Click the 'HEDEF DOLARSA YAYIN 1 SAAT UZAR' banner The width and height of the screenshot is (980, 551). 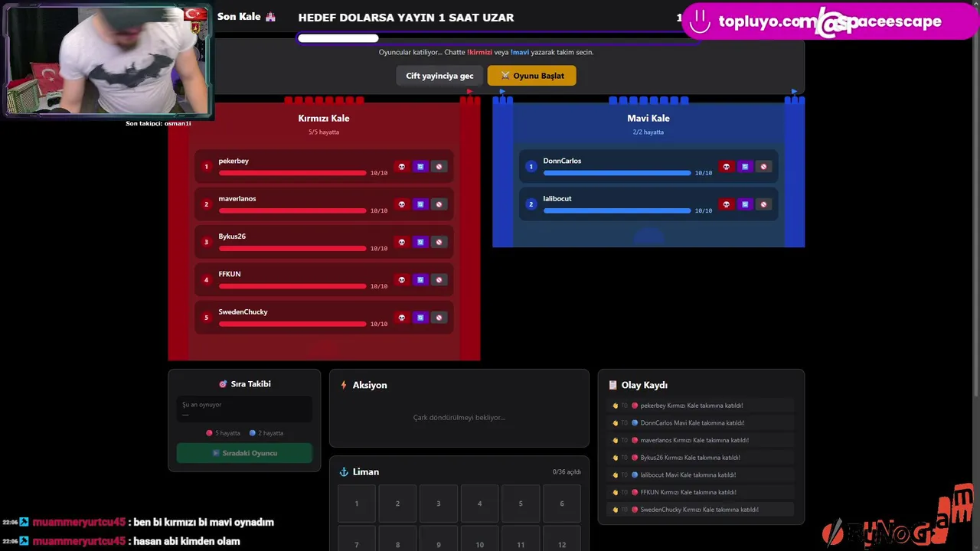406,18
